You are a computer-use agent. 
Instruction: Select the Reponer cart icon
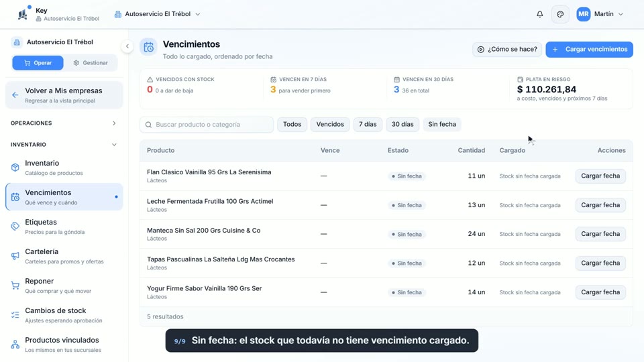(x=15, y=286)
